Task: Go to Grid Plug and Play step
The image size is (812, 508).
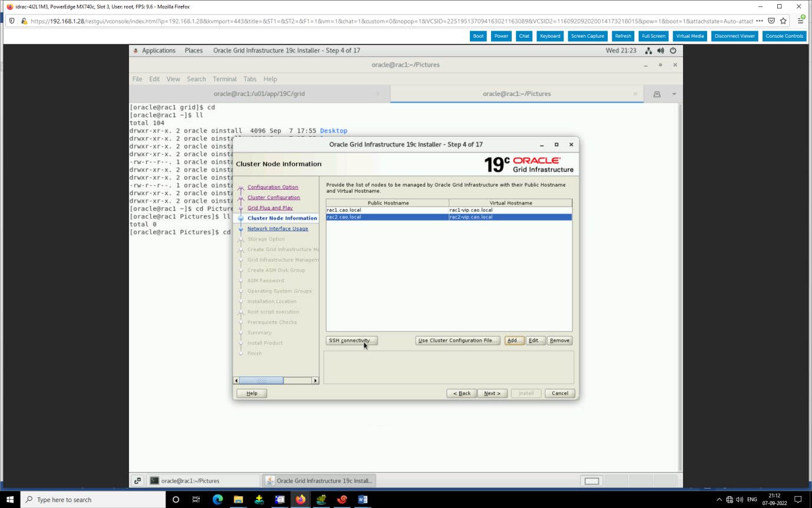Action: point(270,207)
